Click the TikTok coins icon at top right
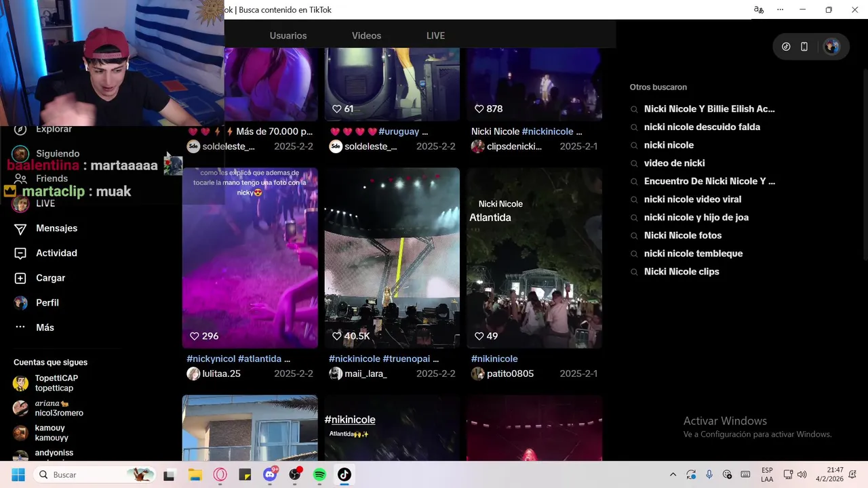The image size is (868, 488). click(x=786, y=47)
